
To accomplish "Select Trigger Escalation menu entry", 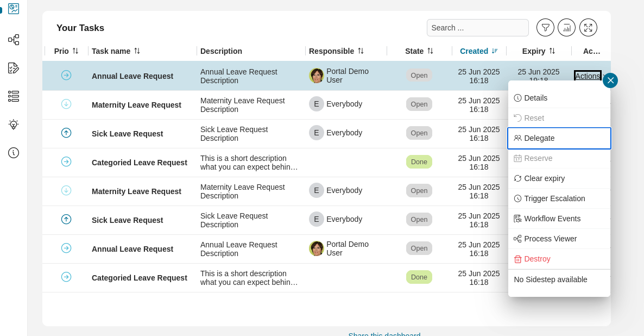I will pyautogui.click(x=559, y=198).
